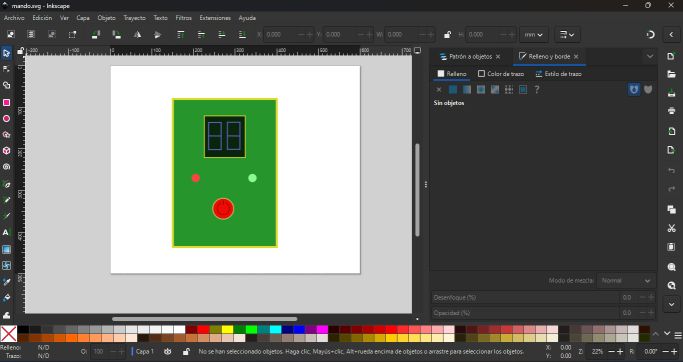The image size is (683, 362).
Task: Open the Archivo menu
Action: [x=14, y=18]
